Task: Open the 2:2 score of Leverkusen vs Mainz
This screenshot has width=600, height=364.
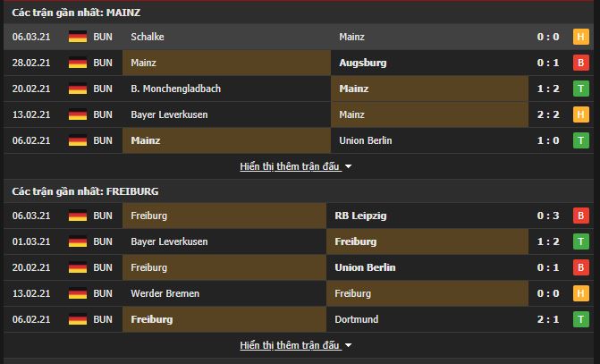Action: [548, 114]
